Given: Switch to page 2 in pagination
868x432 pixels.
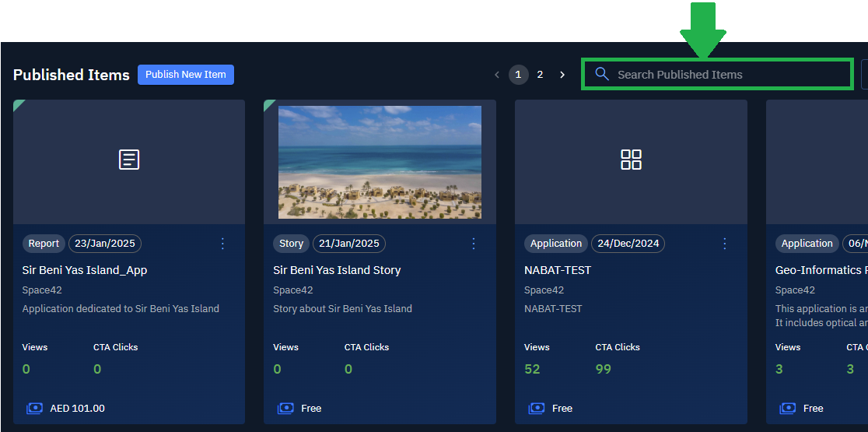Looking at the screenshot, I should click(x=540, y=75).
